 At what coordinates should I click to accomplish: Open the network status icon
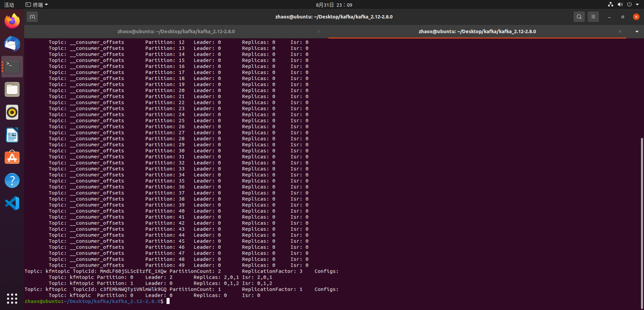pos(611,4)
